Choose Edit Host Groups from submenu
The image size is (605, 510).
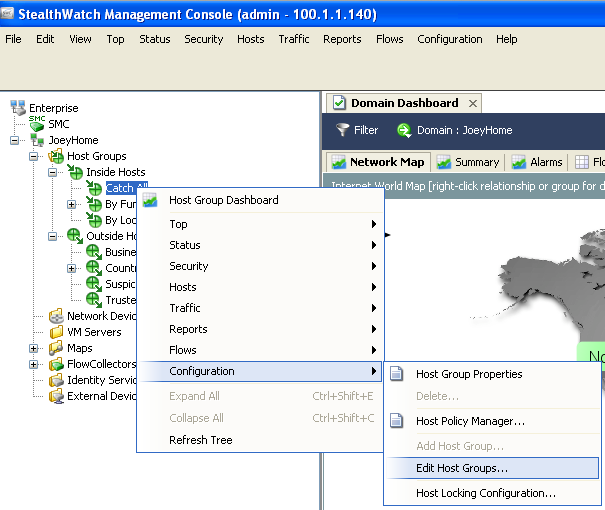(461, 467)
